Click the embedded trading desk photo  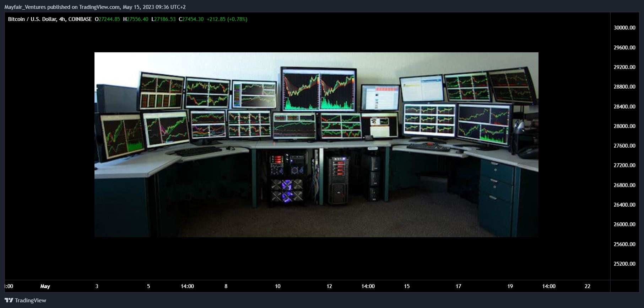(316, 145)
